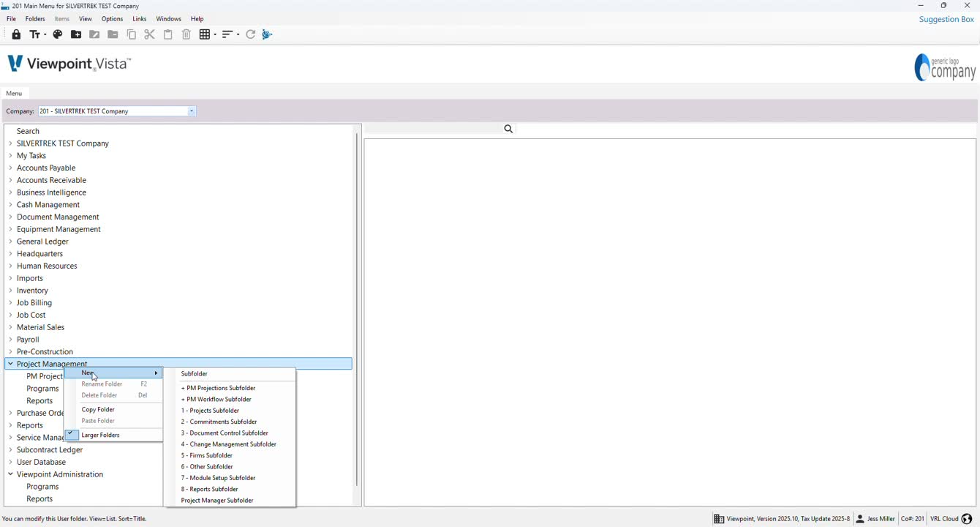Click the blue Viewpoint launcher icon
This screenshot has width=980, height=527.
pyautogui.click(x=267, y=34)
